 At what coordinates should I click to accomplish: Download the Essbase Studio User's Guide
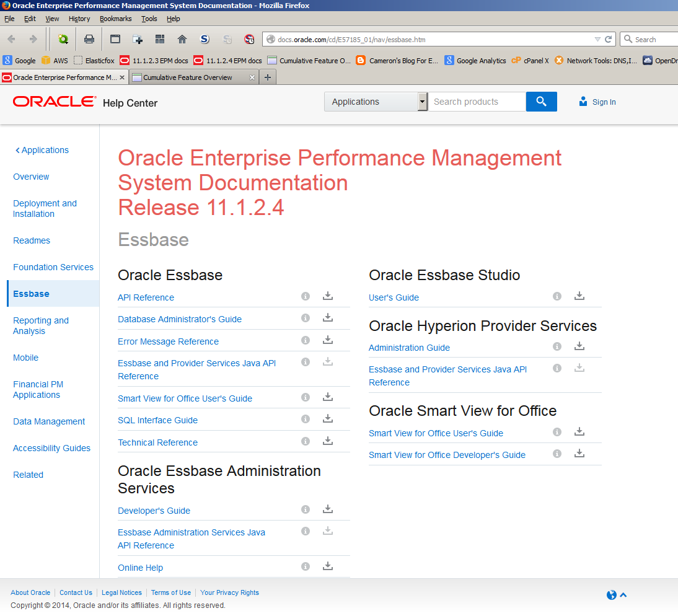tap(579, 296)
